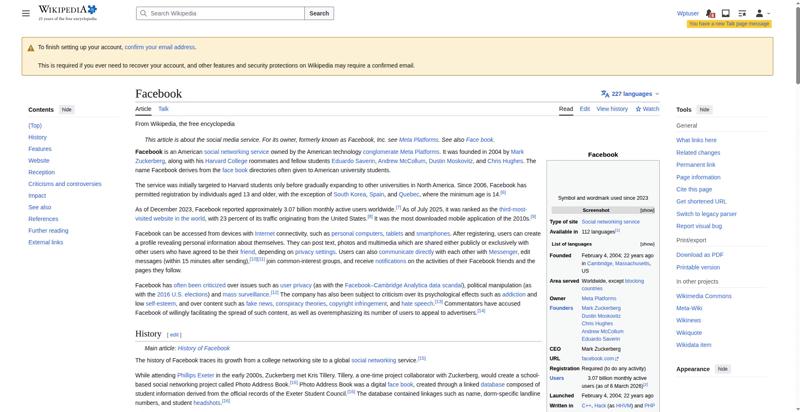Open the Wikidata item link
The height and width of the screenshot is (412, 800).
click(x=693, y=345)
